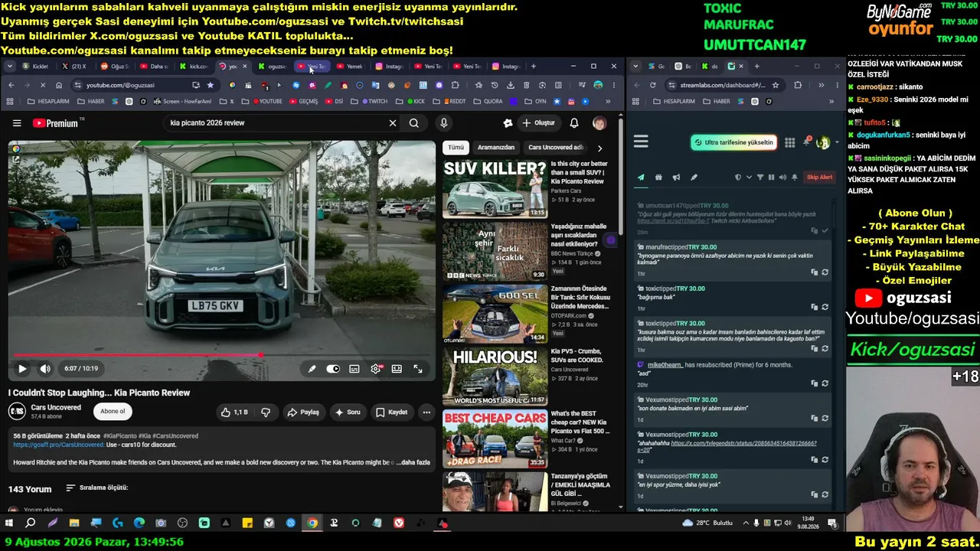Screen dimensions: 980x551
Task: Click the Chrome icon on the taskbar
Action: click(x=312, y=523)
